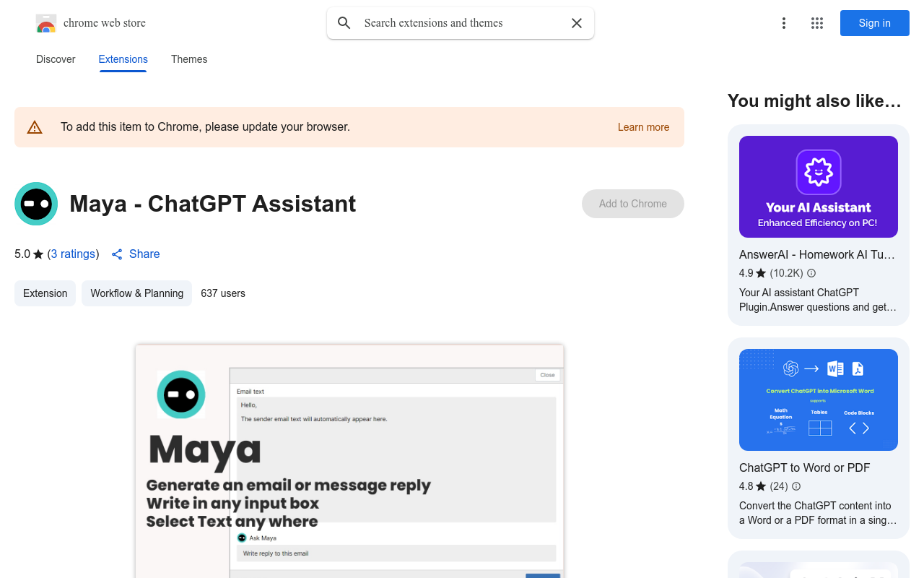Screen dimensions: 924x578
Task: Open the AnswerAI promo thumbnail
Action: (819, 186)
